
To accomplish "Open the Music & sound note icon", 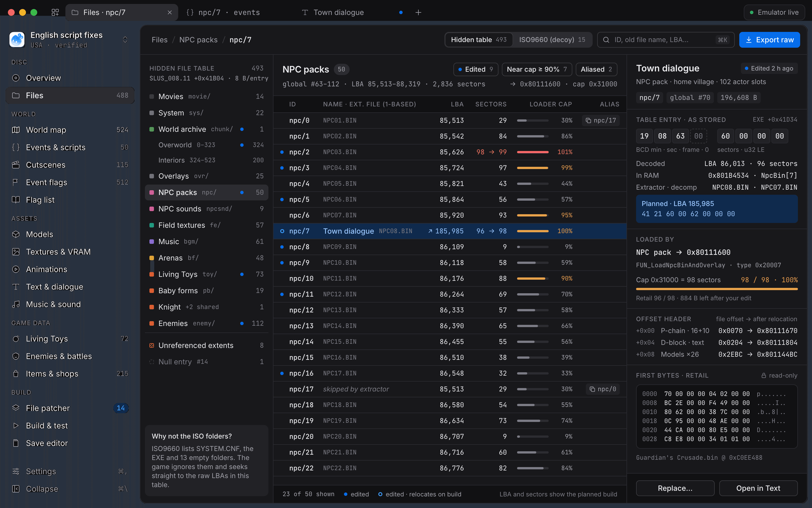I will [16, 304].
